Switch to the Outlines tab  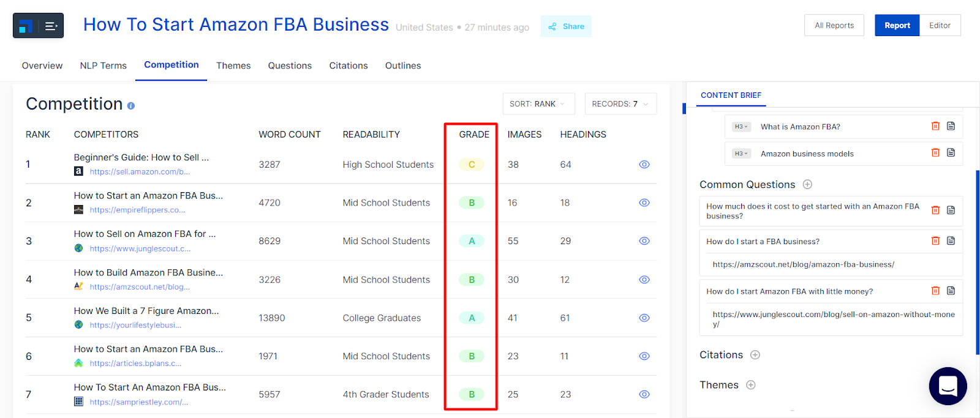(403, 65)
